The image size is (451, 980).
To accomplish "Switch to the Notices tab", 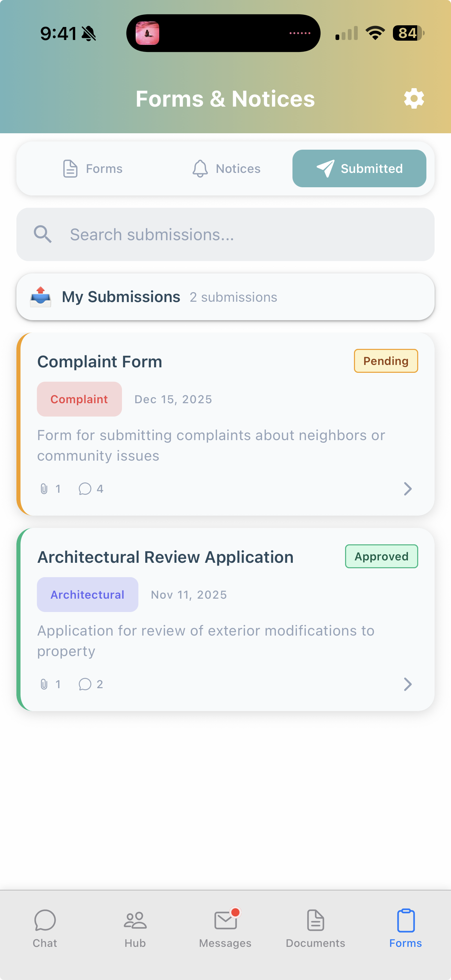I will tap(226, 168).
